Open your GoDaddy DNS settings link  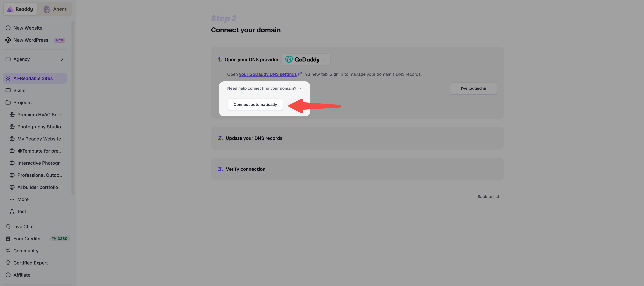[268, 74]
